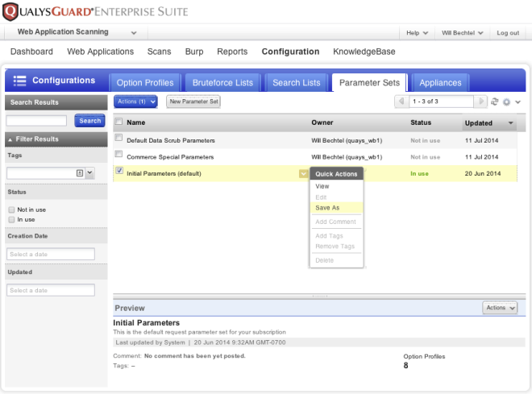
Task: Open the Burp section
Action: tap(194, 52)
